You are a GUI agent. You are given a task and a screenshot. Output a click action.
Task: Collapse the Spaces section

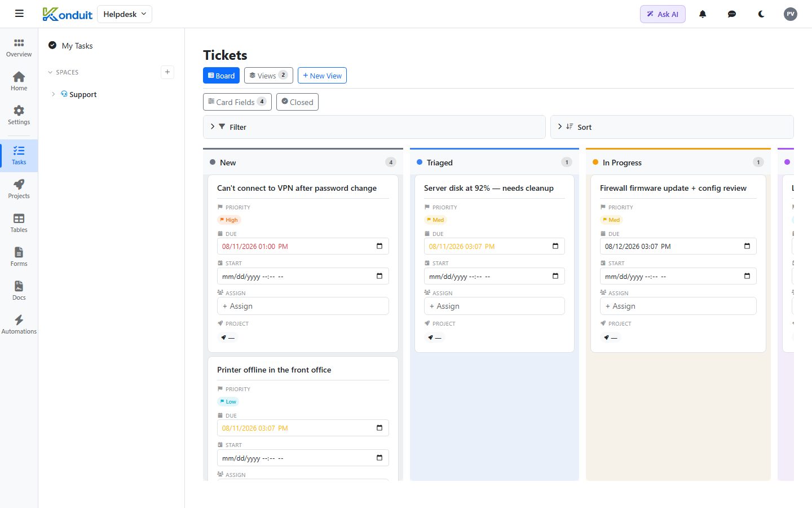pyautogui.click(x=50, y=72)
